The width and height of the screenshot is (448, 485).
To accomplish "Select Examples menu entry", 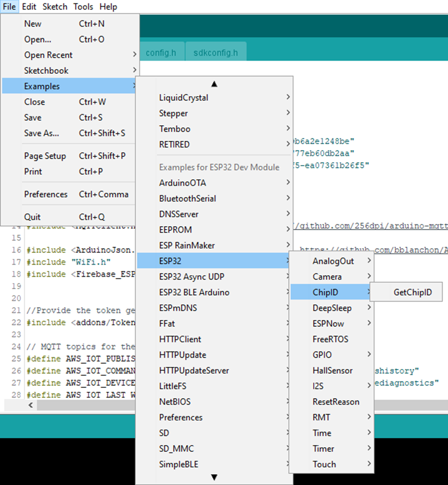I will pos(69,86).
